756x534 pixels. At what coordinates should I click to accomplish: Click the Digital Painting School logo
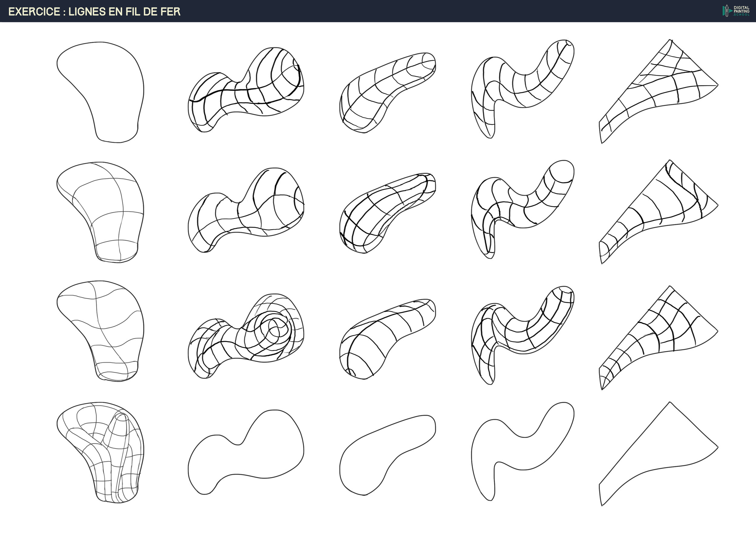pos(736,11)
